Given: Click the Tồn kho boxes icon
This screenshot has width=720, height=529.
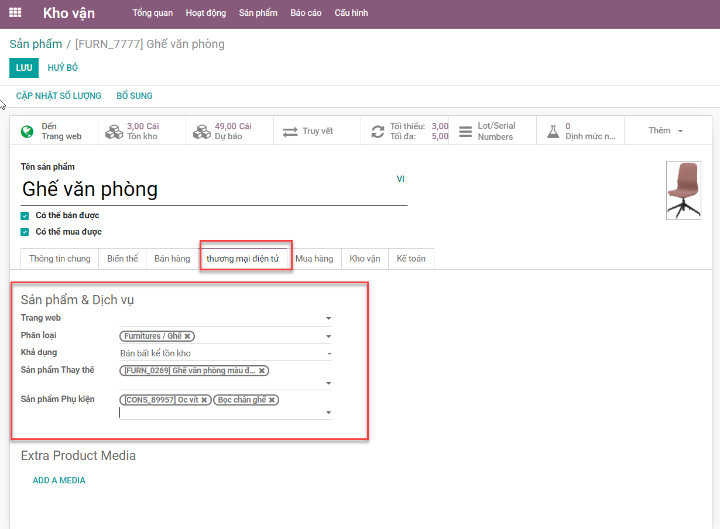Looking at the screenshot, I should coord(113,132).
